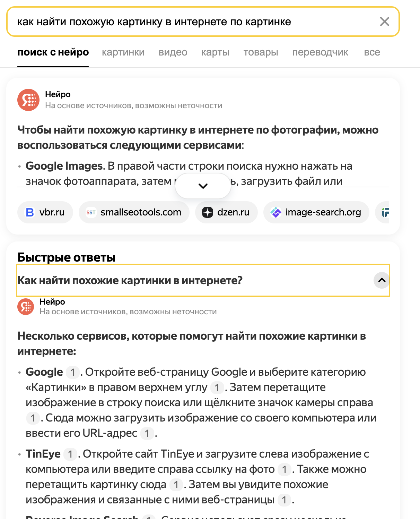
Task: Select the карты tab
Action: pos(215,52)
